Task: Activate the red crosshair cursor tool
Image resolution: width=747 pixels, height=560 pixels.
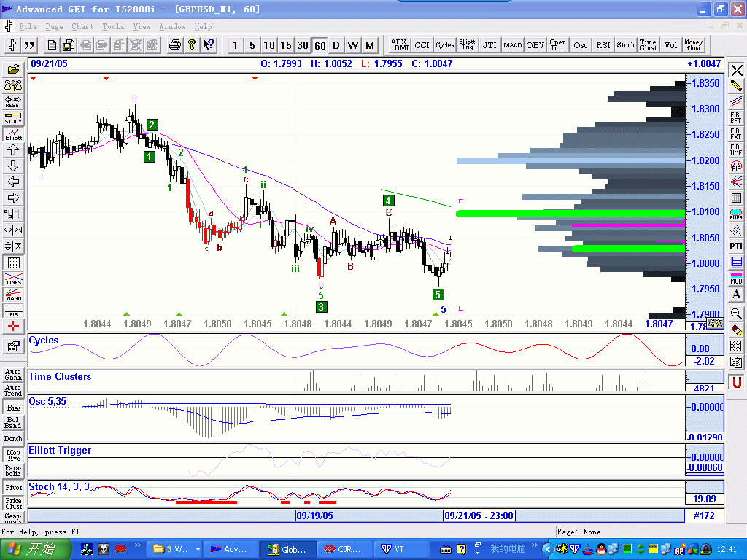Action: (13, 327)
